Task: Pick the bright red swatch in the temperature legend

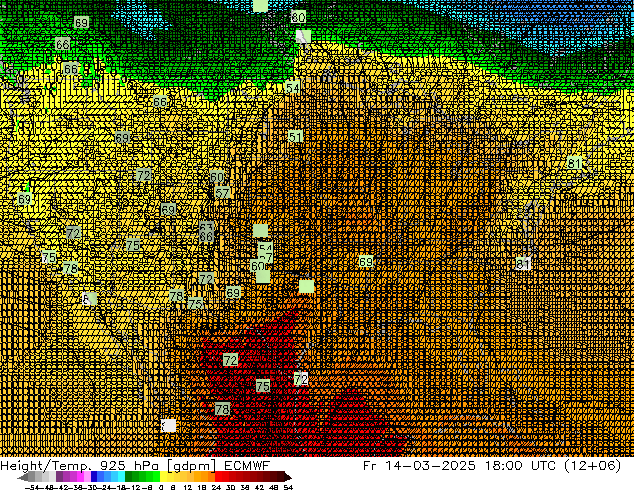Action: coord(218,476)
